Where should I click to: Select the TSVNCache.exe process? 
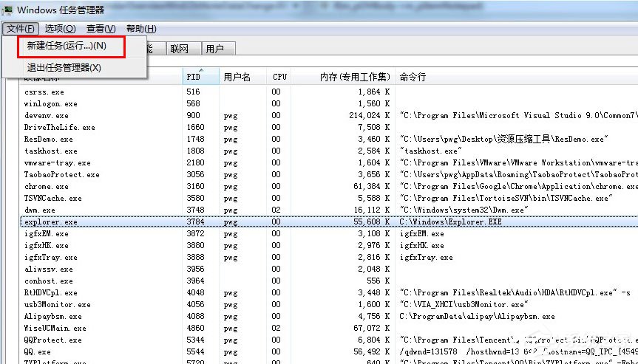point(329,199)
